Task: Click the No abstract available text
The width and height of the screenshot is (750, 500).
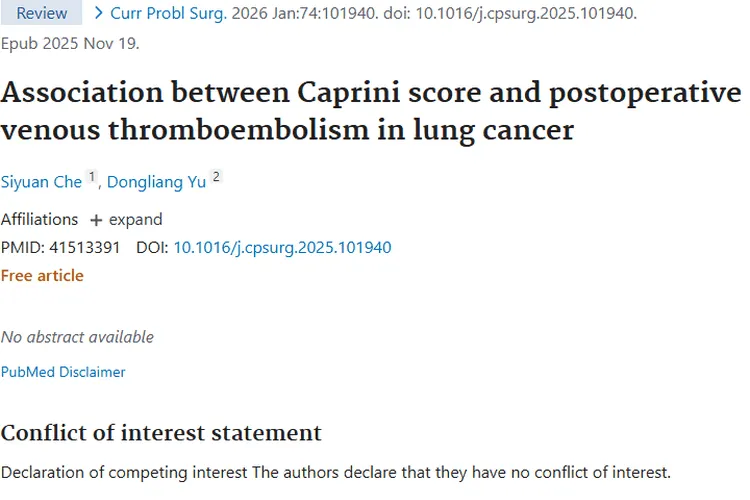Action: tap(77, 337)
